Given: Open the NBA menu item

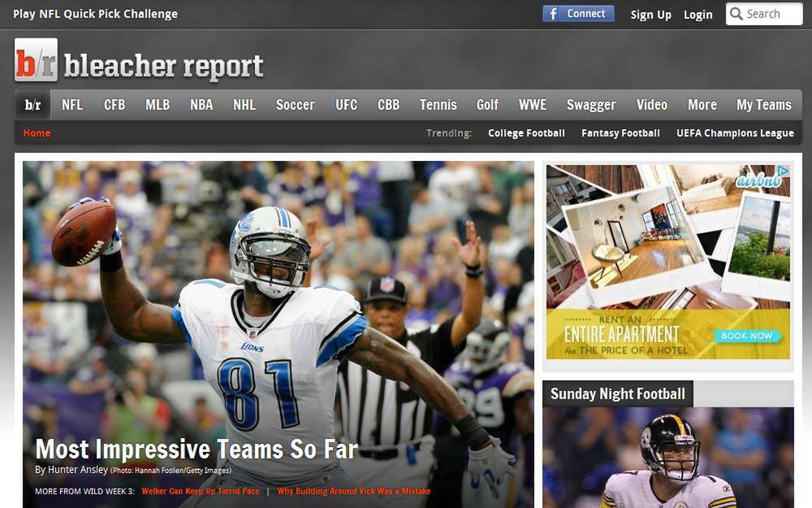Looking at the screenshot, I should [x=201, y=105].
